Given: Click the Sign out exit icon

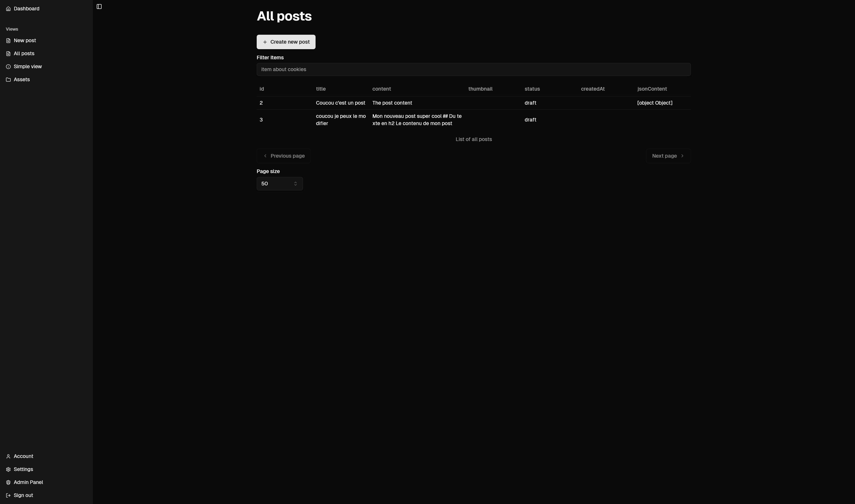Looking at the screenshot, I should (8, 495).
